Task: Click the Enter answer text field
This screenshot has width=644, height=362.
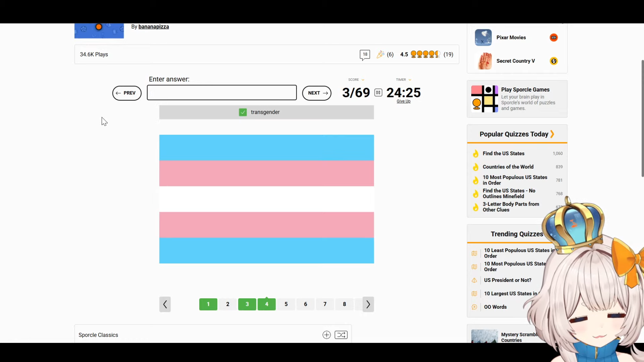Action: [222, 93]
